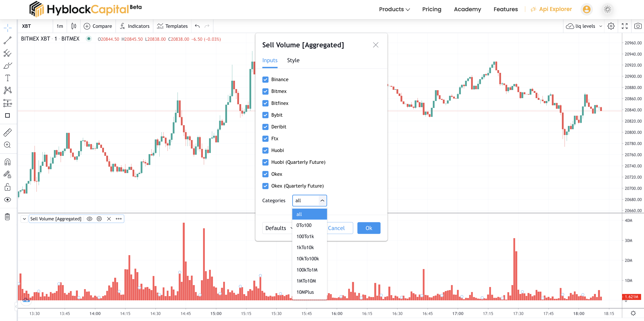Expand the Products navigation menu
This screenshot has width=644, height=321.
pyautogui.click(x=394, y=9)
